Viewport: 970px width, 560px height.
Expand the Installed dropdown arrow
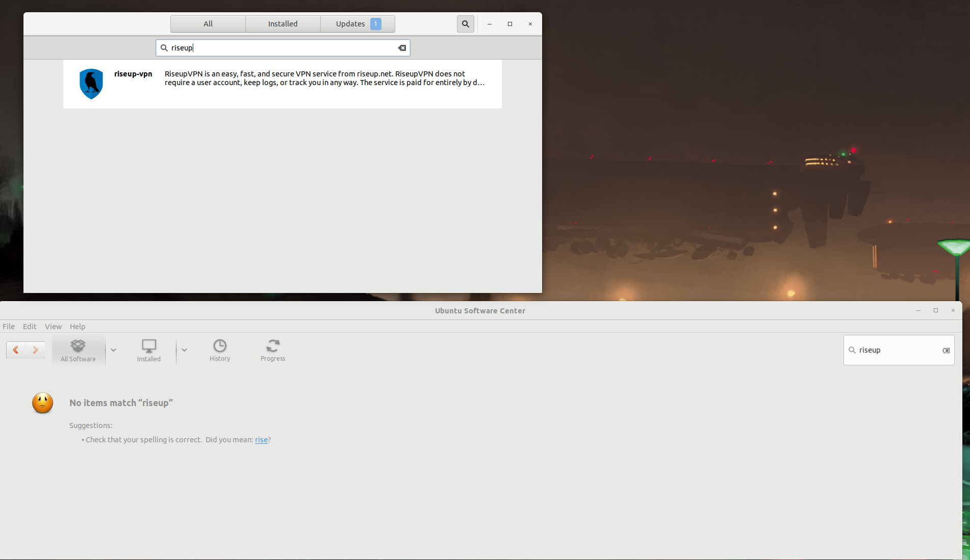[184, 350]
